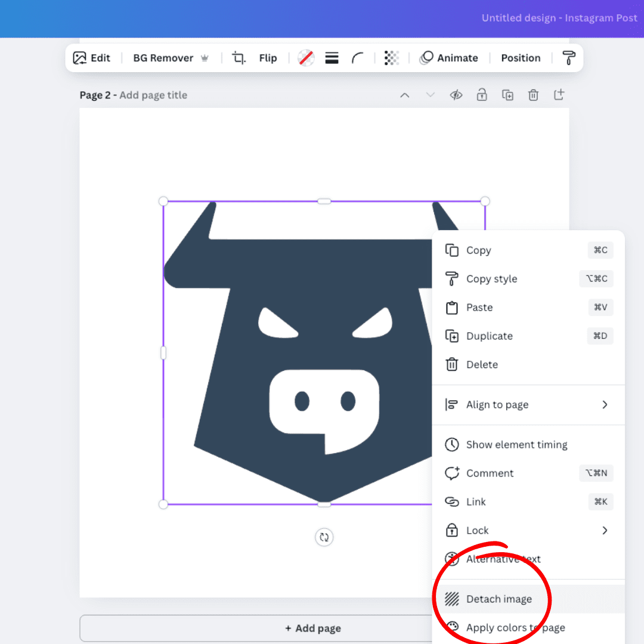Screen dimensions: 644x644
Task: Open the BG Remover tool
Action: point(163,58)
